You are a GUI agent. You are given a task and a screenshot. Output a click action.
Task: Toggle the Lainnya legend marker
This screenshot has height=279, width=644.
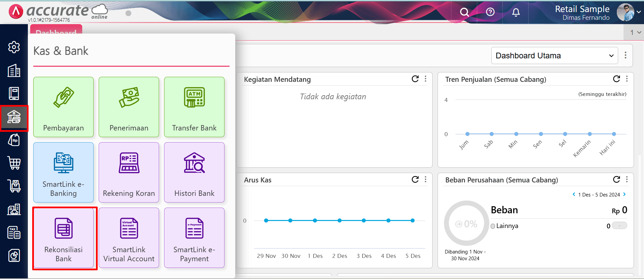tap(493, 226)
